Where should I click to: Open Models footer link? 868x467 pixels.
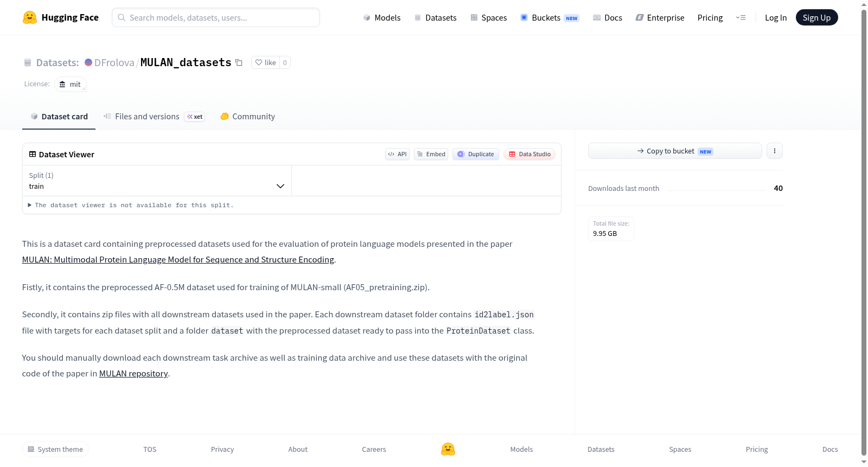pos(521,449)
